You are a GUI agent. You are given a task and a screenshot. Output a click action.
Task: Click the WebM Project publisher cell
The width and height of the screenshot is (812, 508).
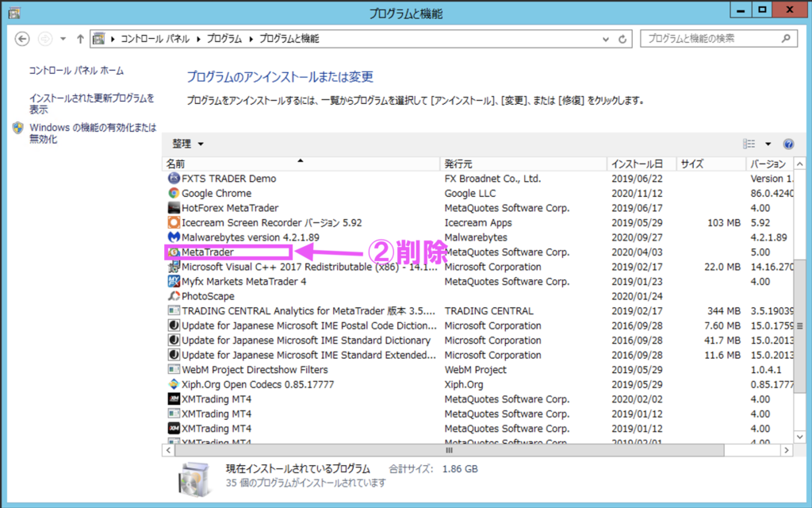pyautogui.click(x=476, y=370)
